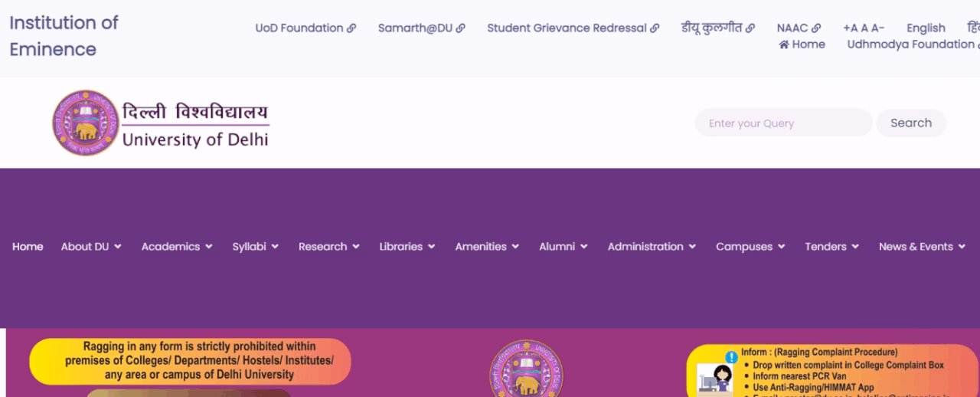This screenshot has width=980, height=397.
Task: Open the Tenders menu
Action: (x=831, y=247)
